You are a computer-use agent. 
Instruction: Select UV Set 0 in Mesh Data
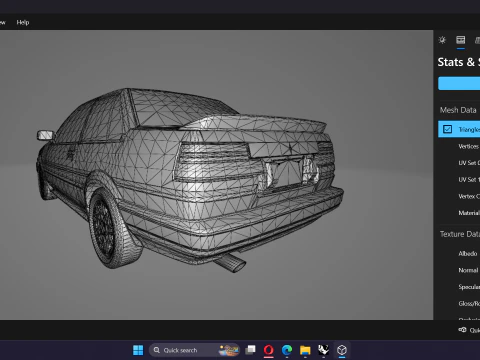click(469, 163)
